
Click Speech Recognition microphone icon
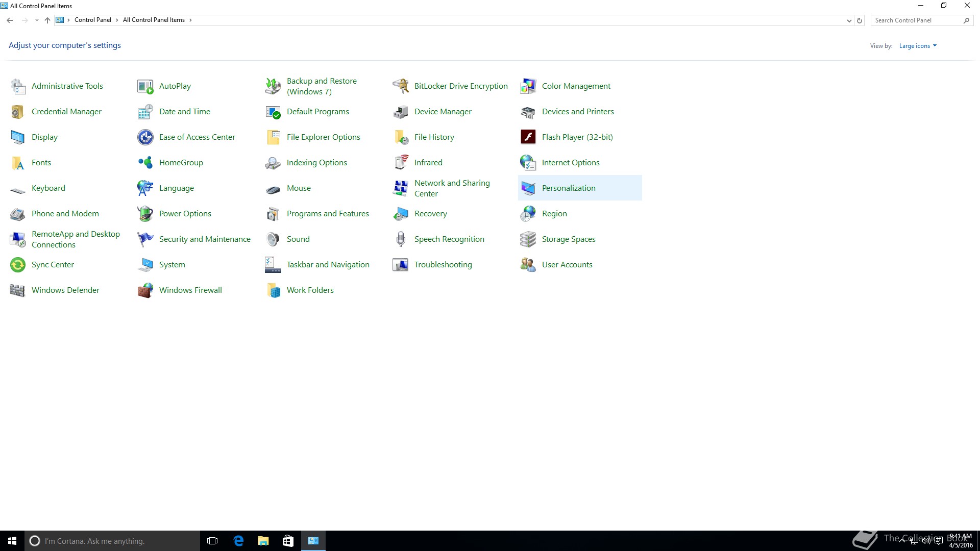401,239
